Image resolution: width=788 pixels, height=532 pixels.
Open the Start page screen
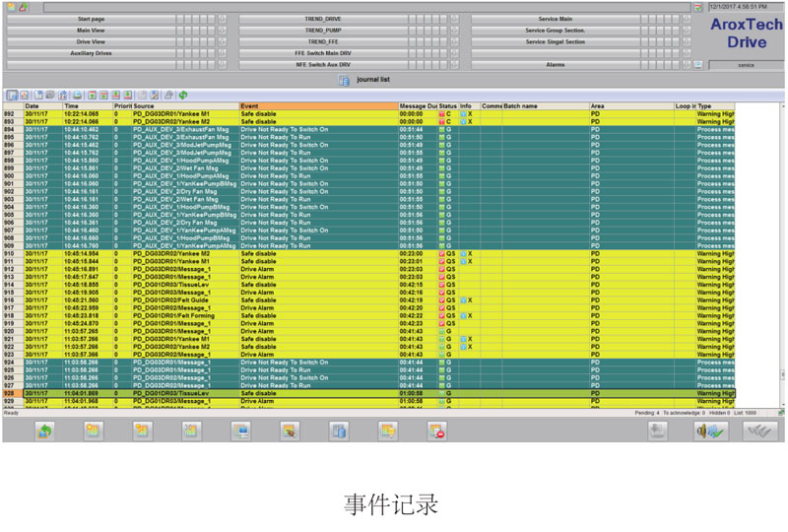pyautogui.click(x=91, y=19)
